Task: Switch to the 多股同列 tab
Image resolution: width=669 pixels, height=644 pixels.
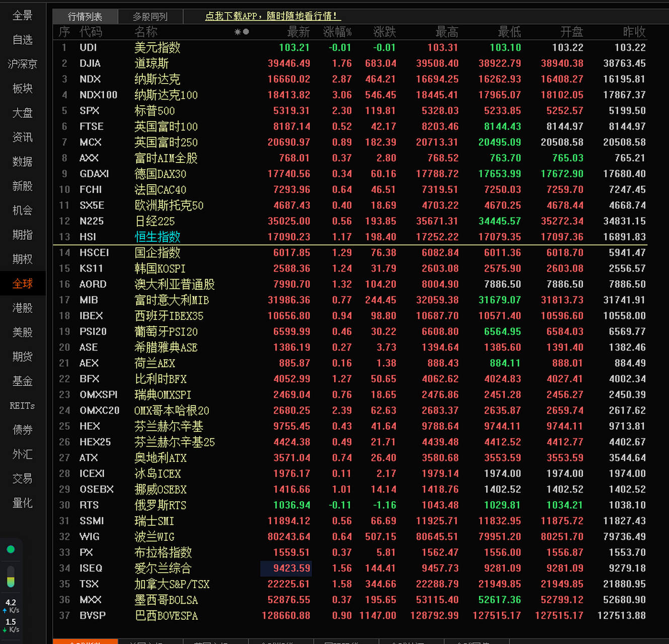Action: tap(150, 17)
